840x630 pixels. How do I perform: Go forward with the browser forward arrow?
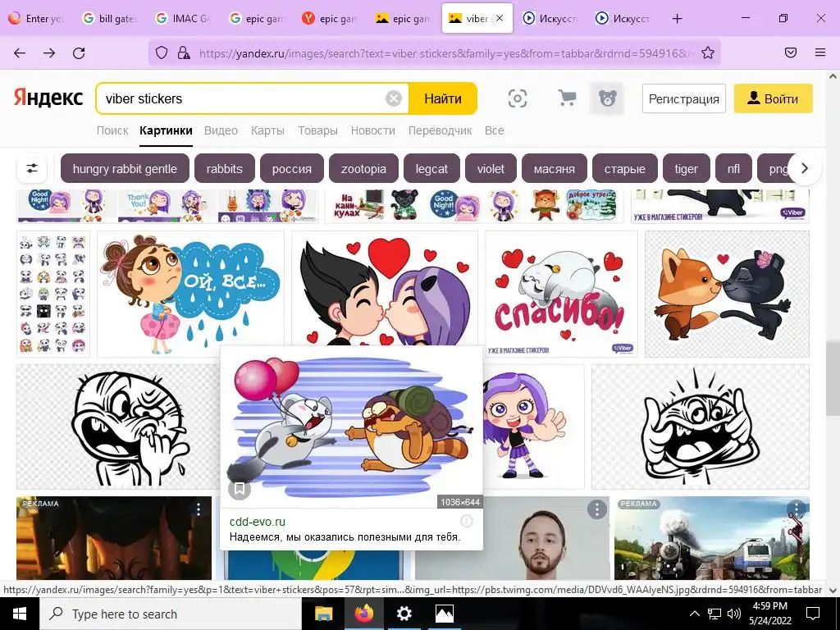click(49, 52)
